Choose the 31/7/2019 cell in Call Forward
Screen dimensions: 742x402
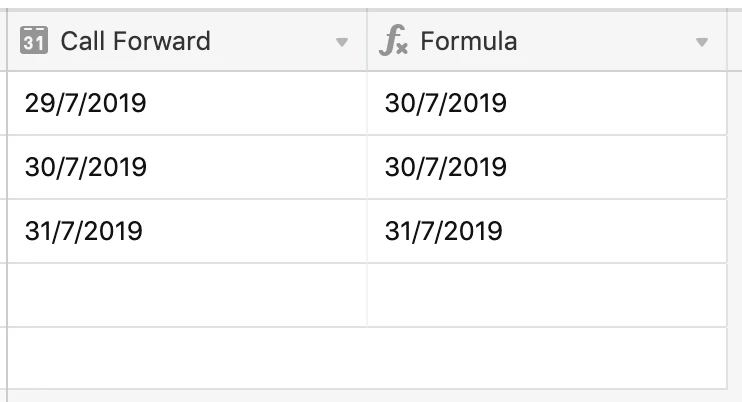(x=187, y=231)
